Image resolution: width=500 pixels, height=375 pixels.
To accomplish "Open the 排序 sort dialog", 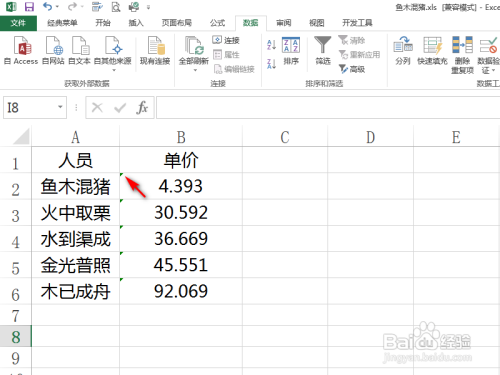I will [291, 51].
